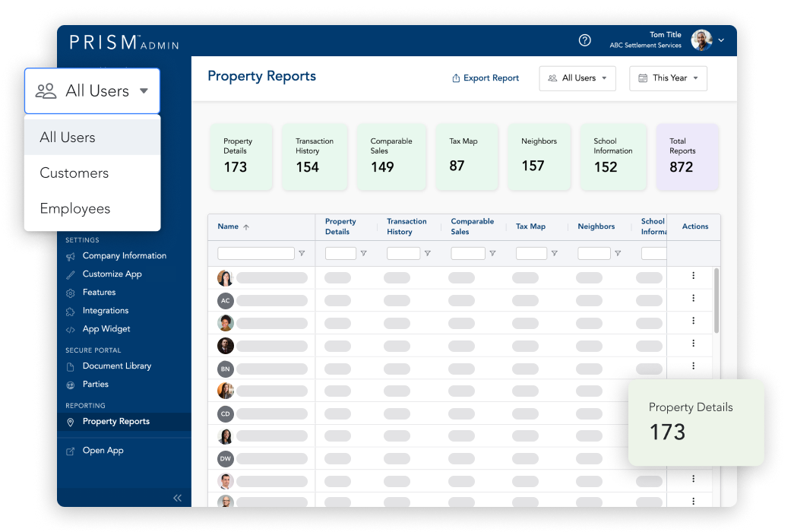The width and height of the screenshot is (794, 532).
Task: Click the help question mark icon
Action: click(584, 40)
